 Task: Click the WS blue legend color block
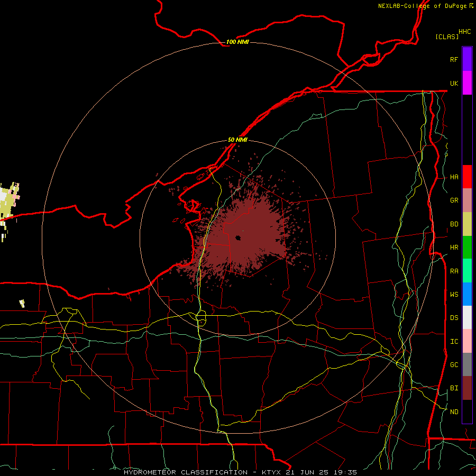point(467,294)
